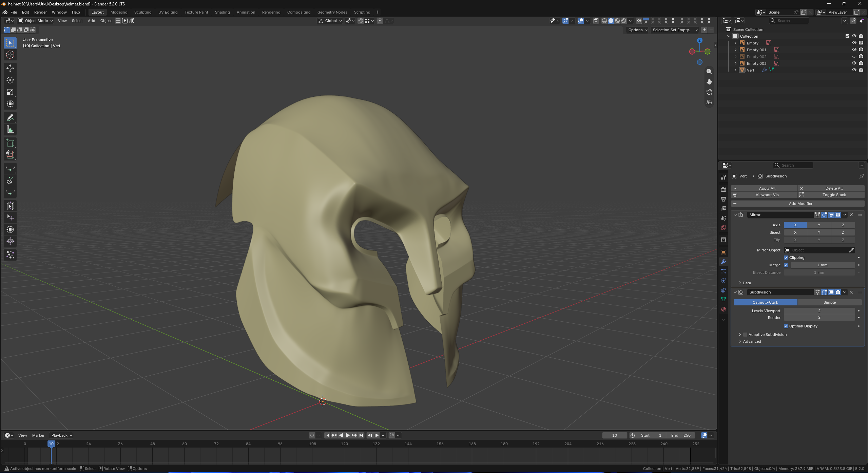Choose the Add Cube tool
Viewport: 868px width, 473px height.
10,143
